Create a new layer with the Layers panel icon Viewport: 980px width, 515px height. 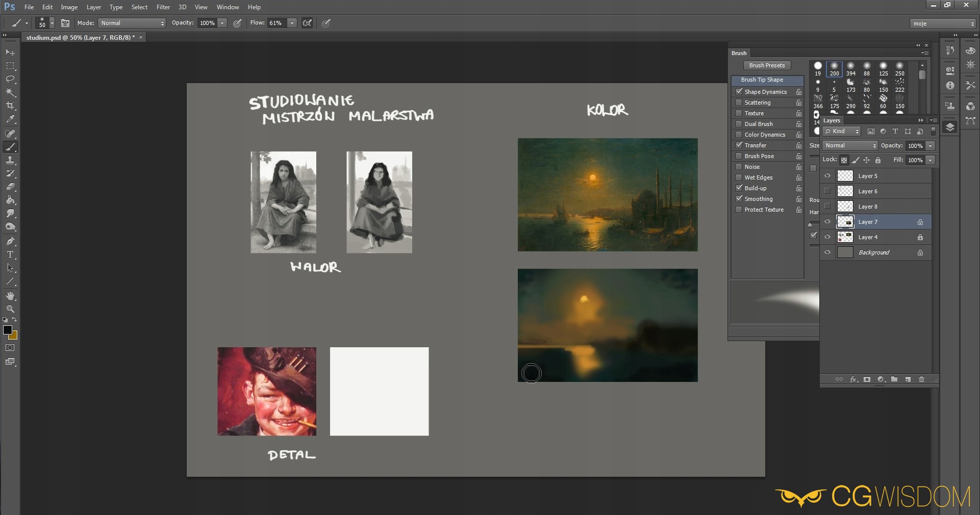click(x=908, y=379)
